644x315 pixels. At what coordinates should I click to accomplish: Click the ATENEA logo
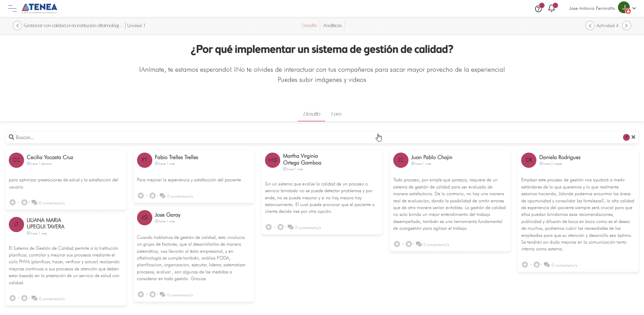click(x=40, y=8)
